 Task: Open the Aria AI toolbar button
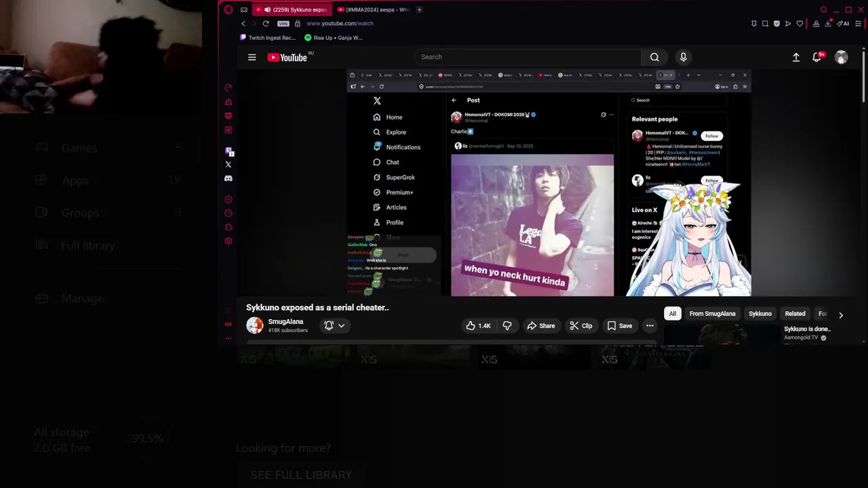[843, 24]
